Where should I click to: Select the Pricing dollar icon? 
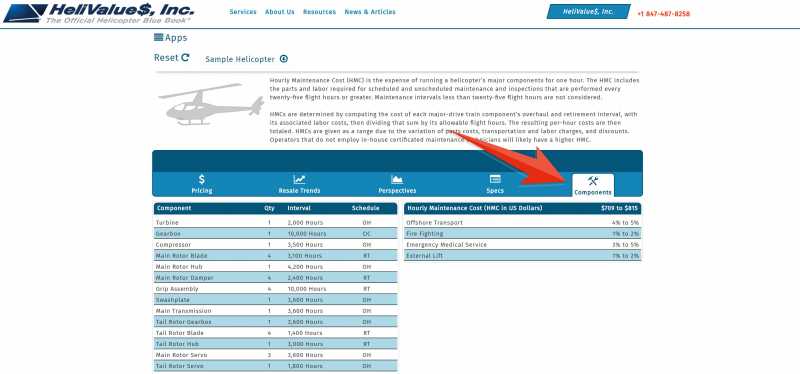[x=202, y=179]
